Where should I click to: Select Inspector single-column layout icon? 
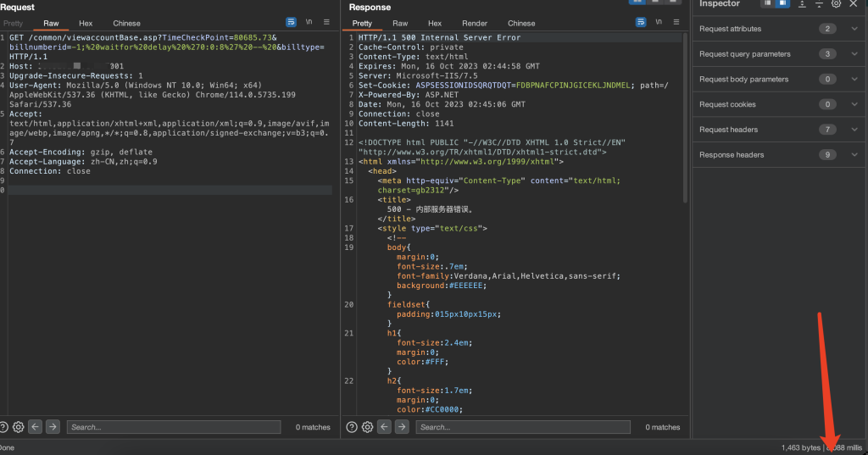(x=768, y=3)
